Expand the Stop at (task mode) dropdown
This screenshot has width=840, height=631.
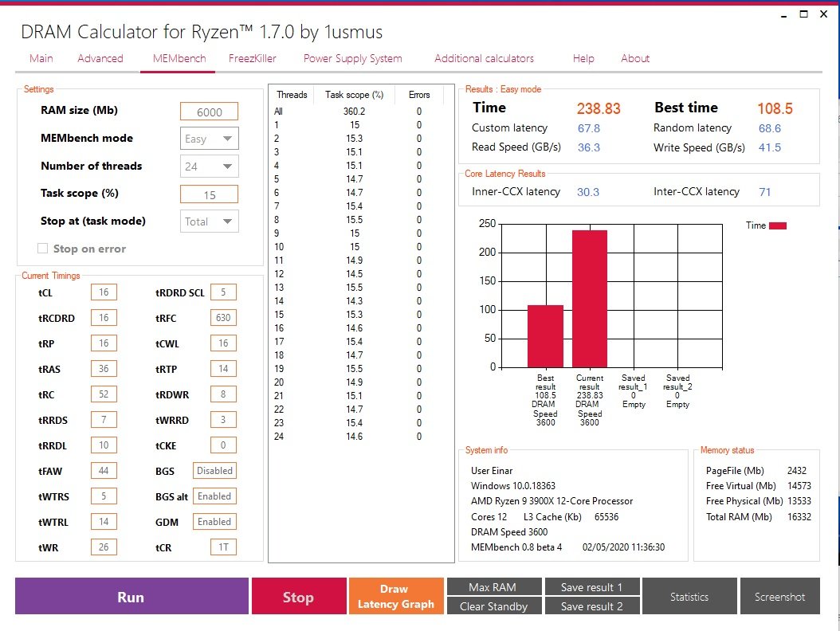[209, 221]
